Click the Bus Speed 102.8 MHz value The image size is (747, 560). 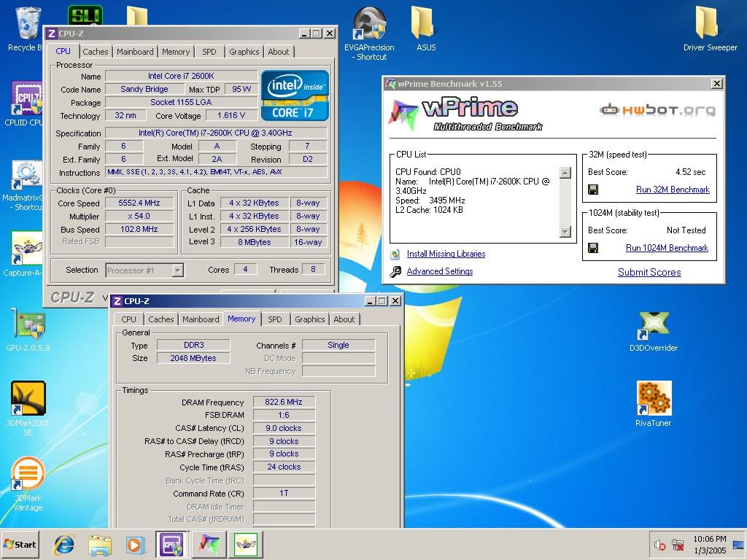tap(139, 229)
